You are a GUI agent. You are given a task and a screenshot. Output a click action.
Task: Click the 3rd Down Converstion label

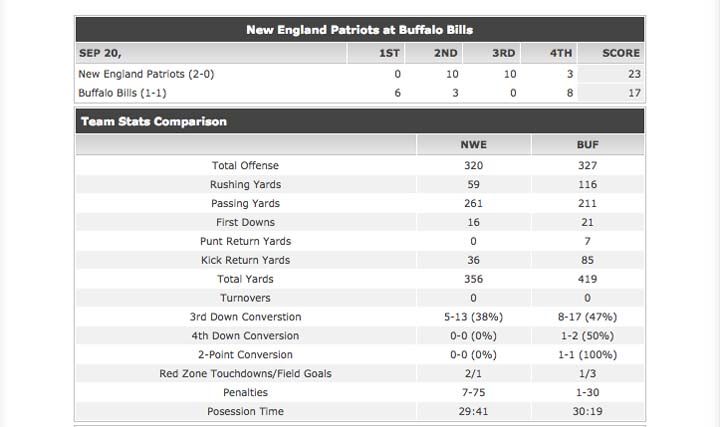[245, 317]
